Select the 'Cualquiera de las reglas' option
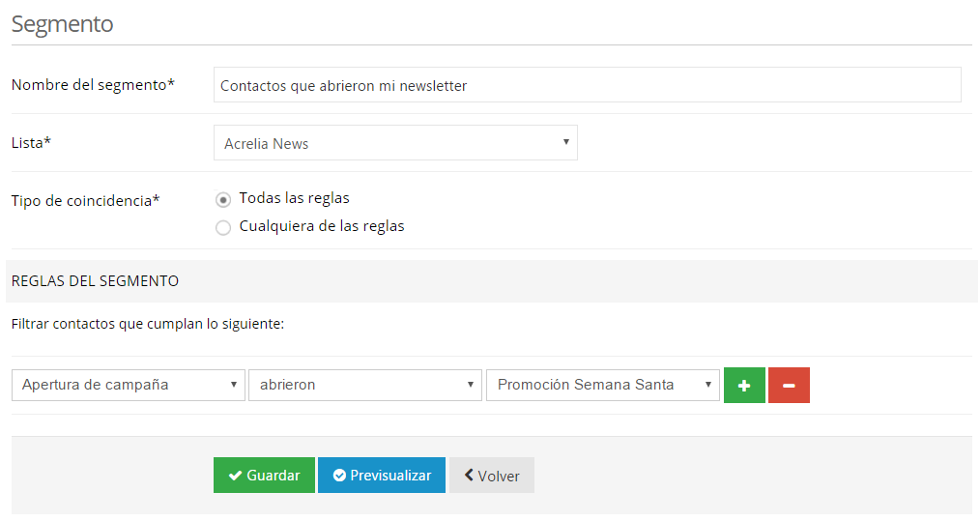The width and height of the screenshot is (980, 521). pyautogui.click(x=223, y=228)
